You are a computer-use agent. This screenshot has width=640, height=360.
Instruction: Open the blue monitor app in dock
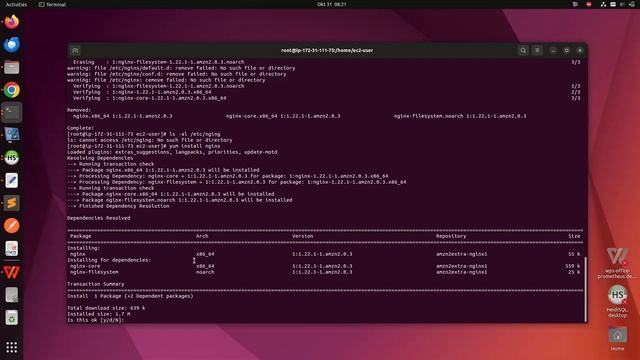tap(11, 135)
